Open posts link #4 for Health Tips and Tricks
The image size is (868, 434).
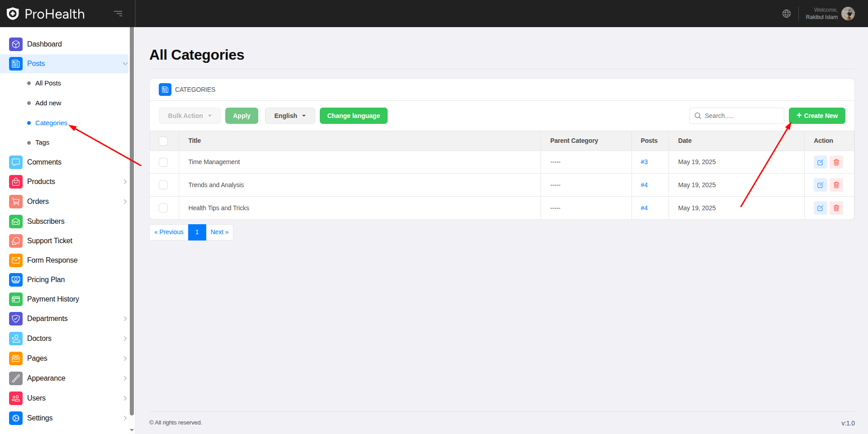click(644, 208)
